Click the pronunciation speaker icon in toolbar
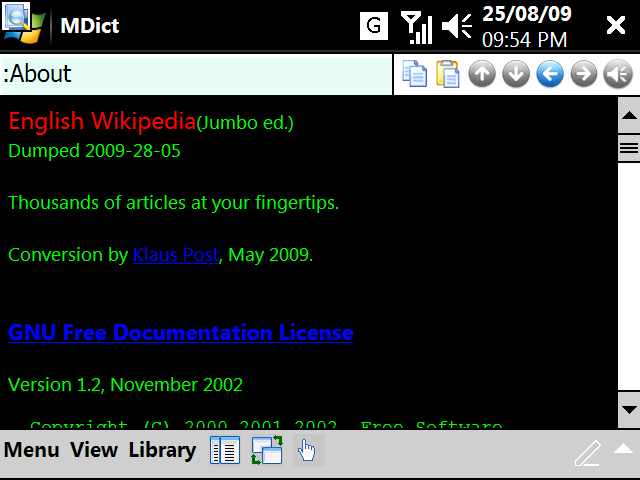 (618, 74)
